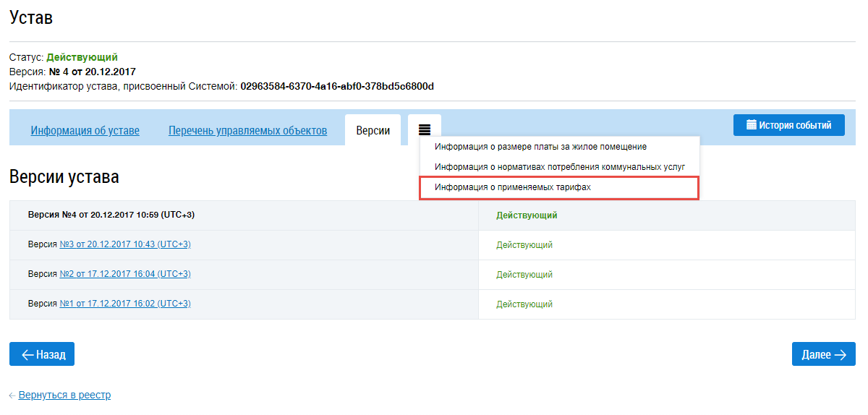Click the green 'Действующий' status near the page header

[82, 57]
